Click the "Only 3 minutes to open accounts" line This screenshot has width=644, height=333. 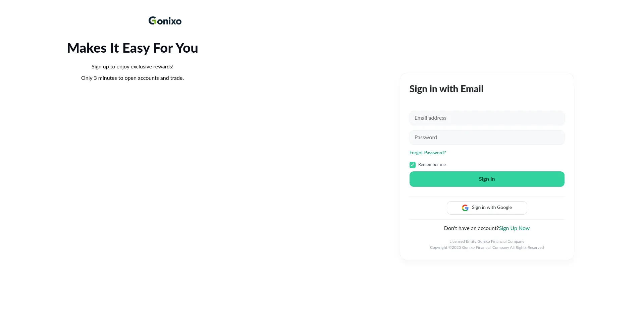pyautogui.click(x=132, y=78)
